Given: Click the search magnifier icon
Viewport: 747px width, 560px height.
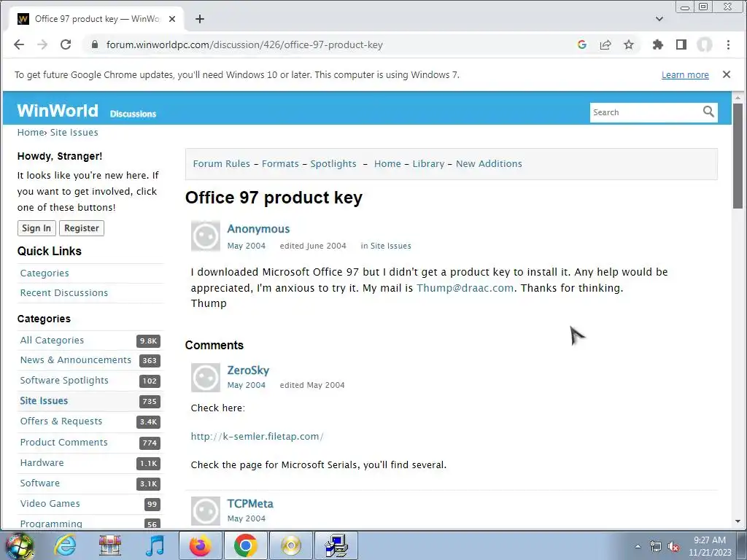Looking at the screenshot, I should (x=708, y=112).
